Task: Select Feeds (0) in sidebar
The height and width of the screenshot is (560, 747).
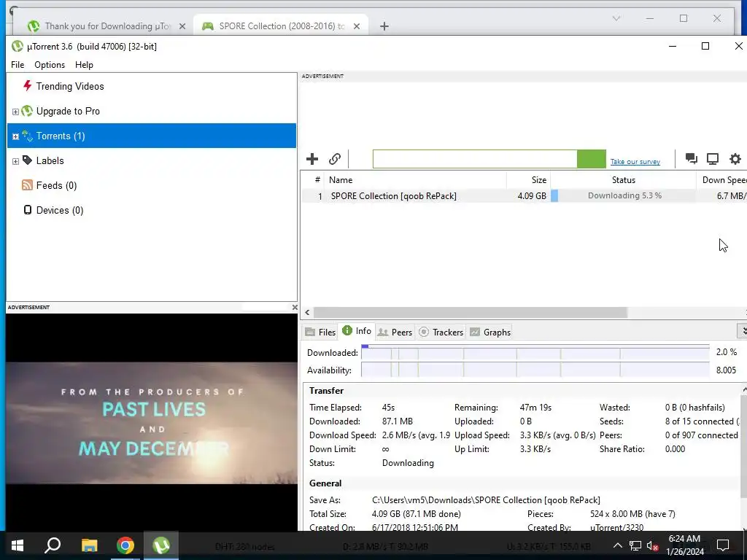Action: pos(152,185)
